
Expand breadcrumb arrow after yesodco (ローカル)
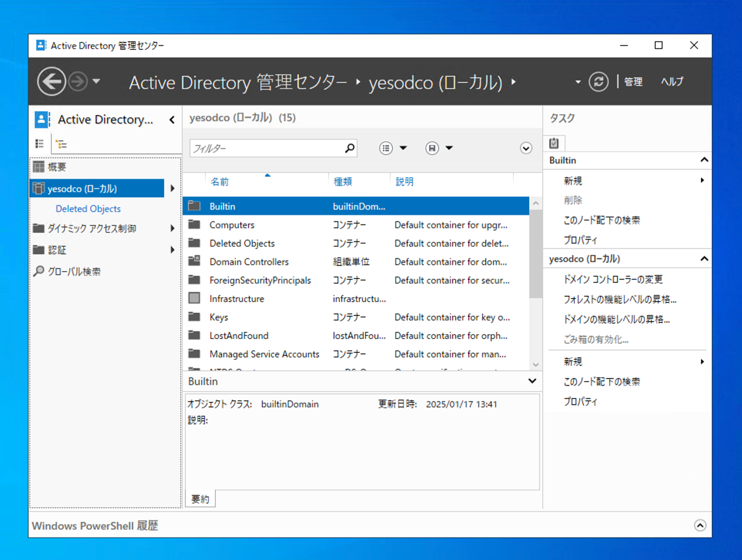pos(513,82)
